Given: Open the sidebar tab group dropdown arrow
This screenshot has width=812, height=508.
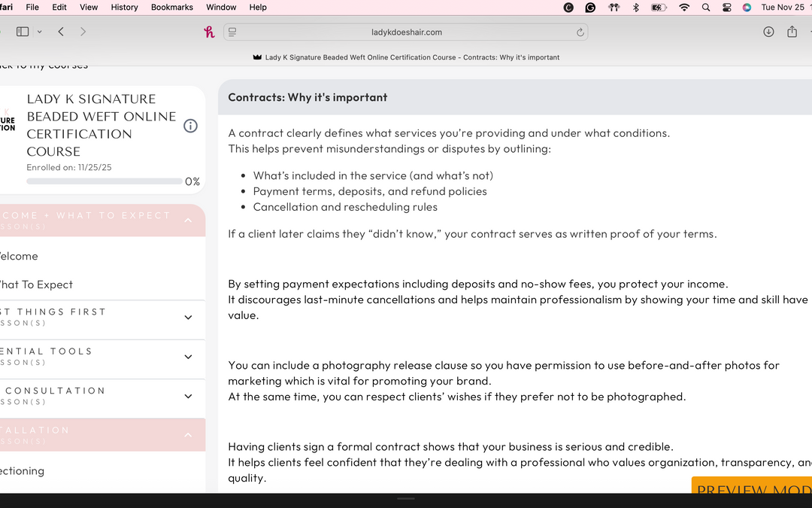Looking at the screenshot, I should pos(40,32).
